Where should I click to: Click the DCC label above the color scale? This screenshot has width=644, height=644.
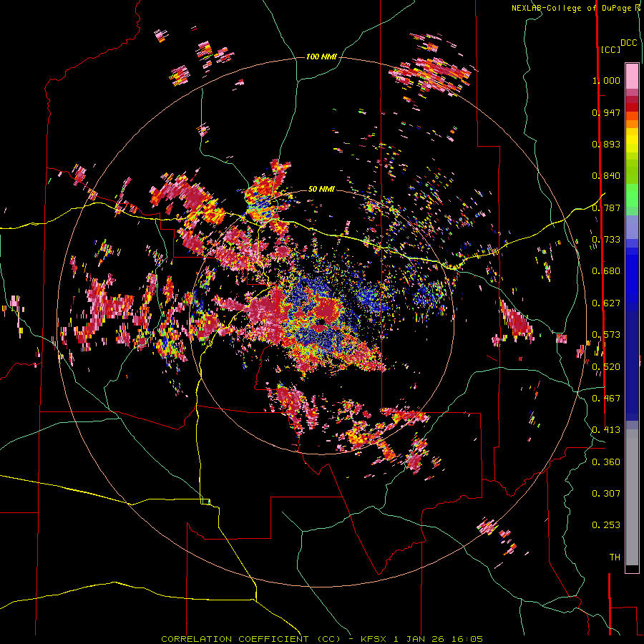click(x=628, y=43)
